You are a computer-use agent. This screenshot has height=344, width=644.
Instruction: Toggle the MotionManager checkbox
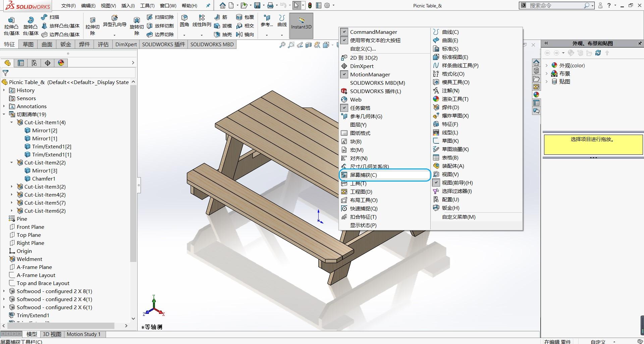point(344,74)
